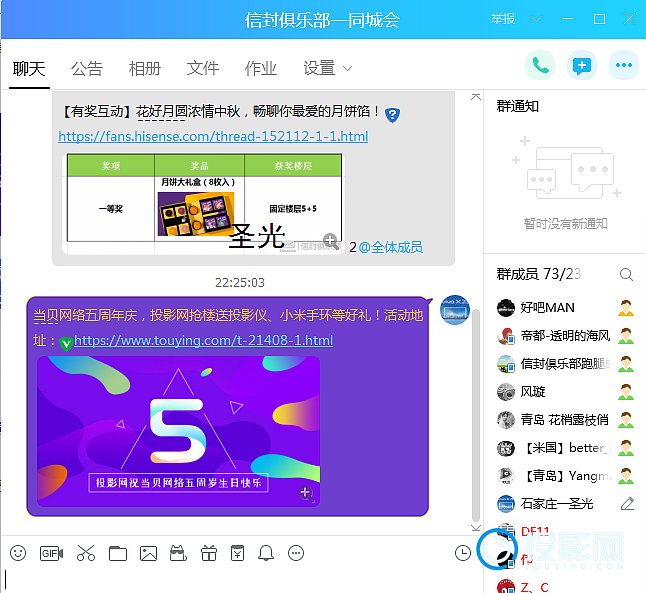646x593 pixels.
Task: Click the bell notification icon
Action: pyautogui.click(x=266, y=553)
